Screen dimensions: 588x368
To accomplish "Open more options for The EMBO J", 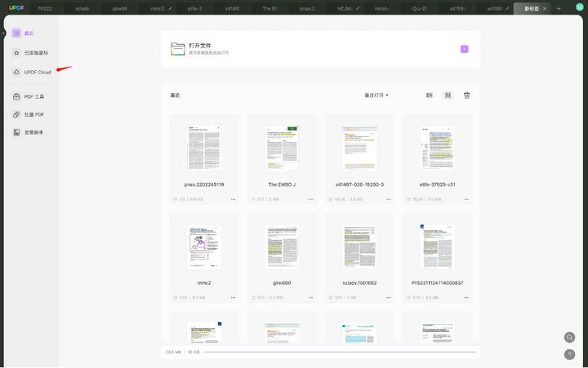I will point(311,199).
